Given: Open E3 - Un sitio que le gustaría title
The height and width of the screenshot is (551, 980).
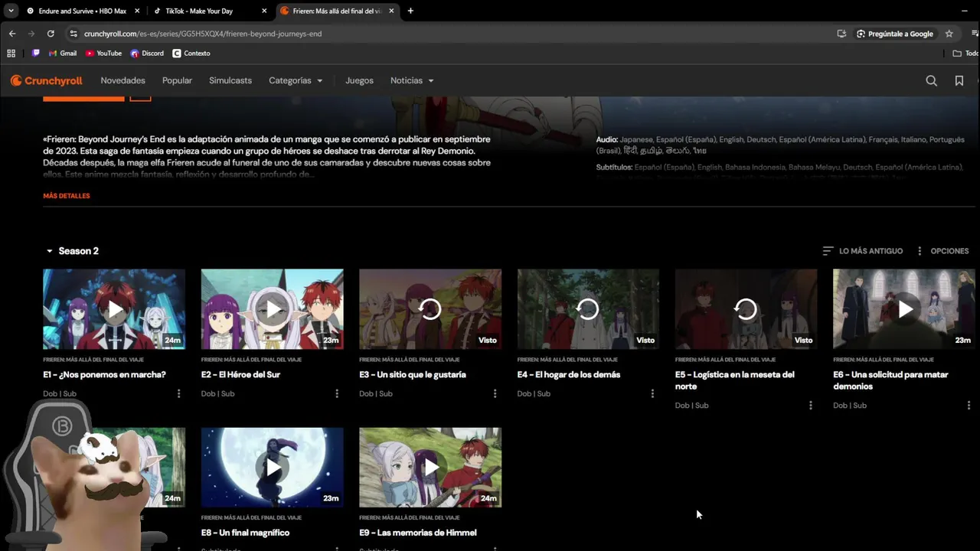Looking at the screenshot, I should 413,375.
